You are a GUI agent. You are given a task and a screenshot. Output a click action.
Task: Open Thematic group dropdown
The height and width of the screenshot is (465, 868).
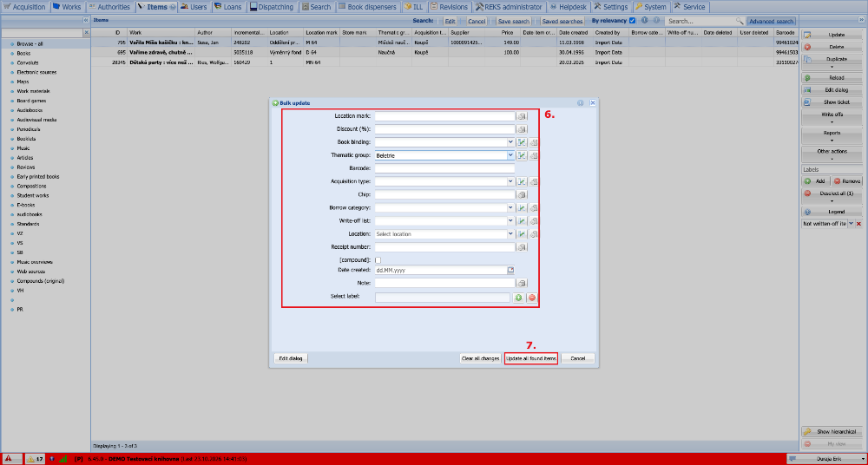(511, 155)
